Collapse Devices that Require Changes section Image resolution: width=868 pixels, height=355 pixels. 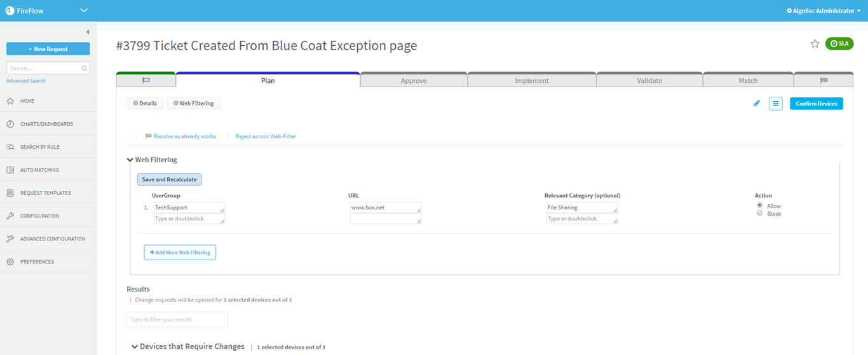coord(135,347)
